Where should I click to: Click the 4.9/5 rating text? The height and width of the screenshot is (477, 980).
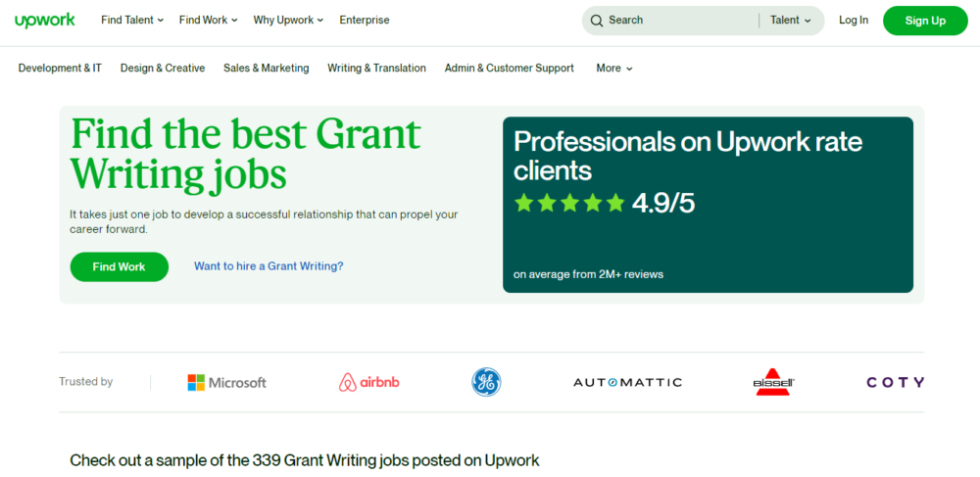[x=663, y=203]
